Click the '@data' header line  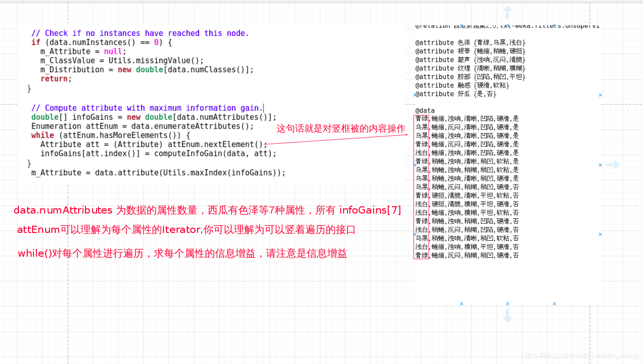coord(425,111)
